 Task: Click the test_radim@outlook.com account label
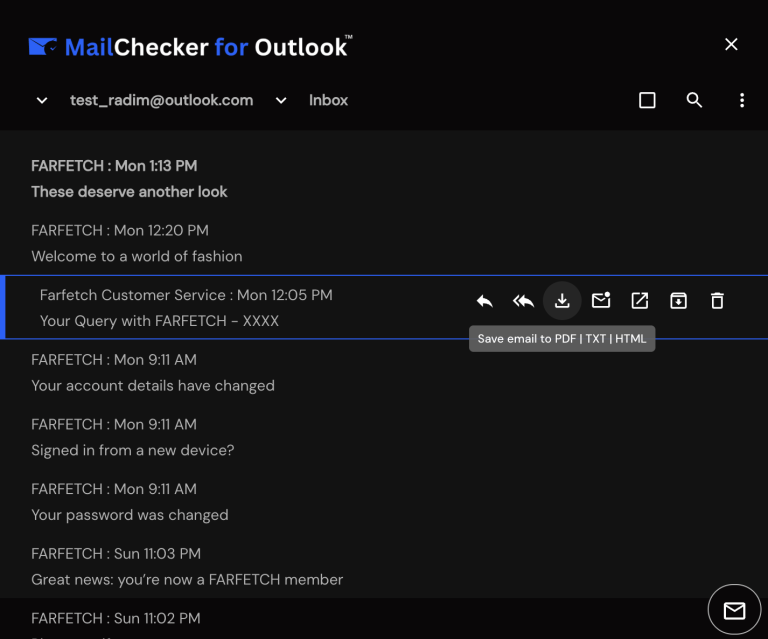pyautogui.click(x=162, y=100)
